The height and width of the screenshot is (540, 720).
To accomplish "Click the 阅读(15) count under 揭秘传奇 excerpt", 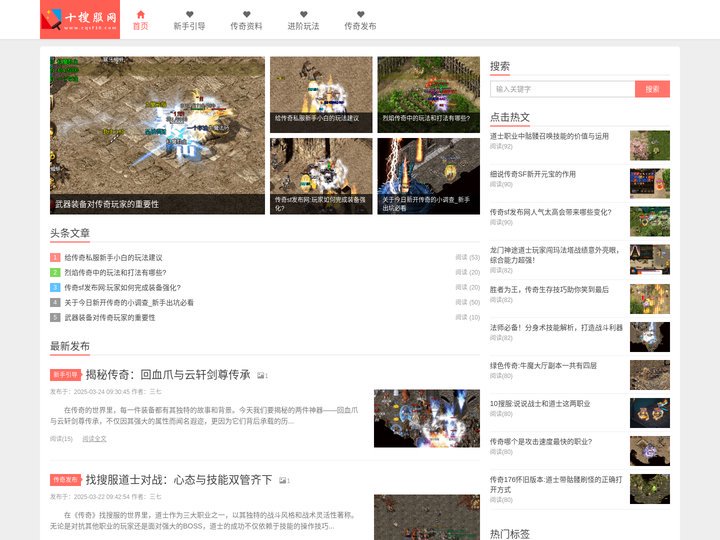I will (62, 439).
